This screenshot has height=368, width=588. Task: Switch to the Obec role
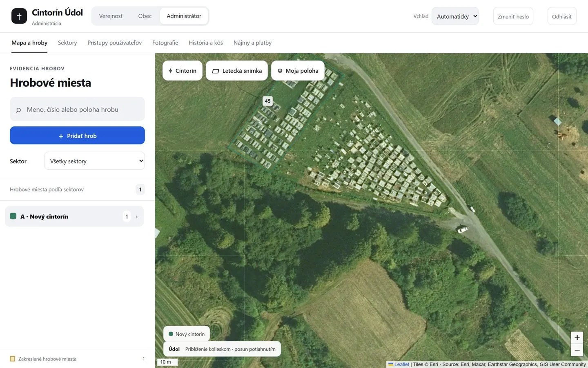pyautogui.click(x=145, y=16)
